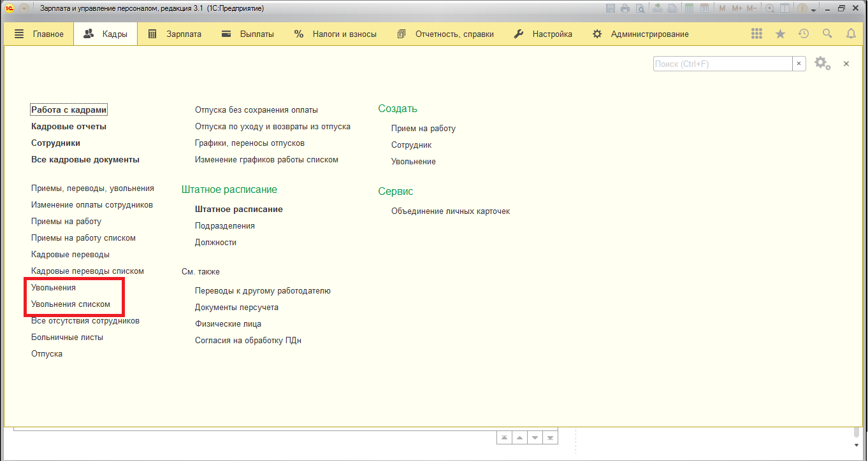Image resolution: width=868 pixels, height=461 pixels.
Task: Open Кадровые отчеты link
Action: pyautogui.click(x=69, y=126)
